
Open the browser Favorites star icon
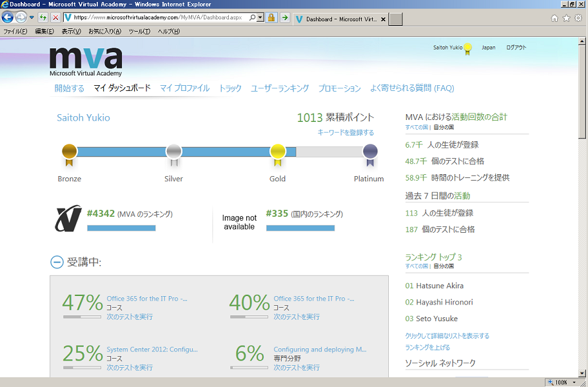pos(566,18)
